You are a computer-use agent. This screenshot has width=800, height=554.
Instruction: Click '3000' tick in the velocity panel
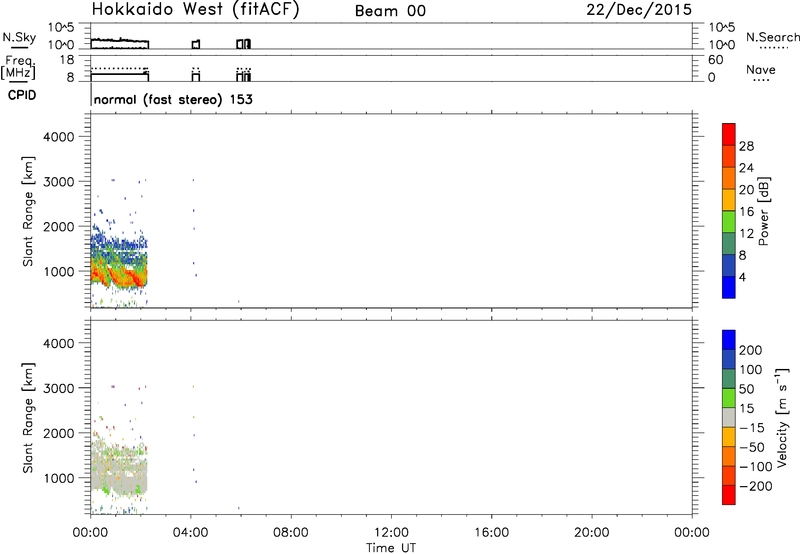coord(58,388)
